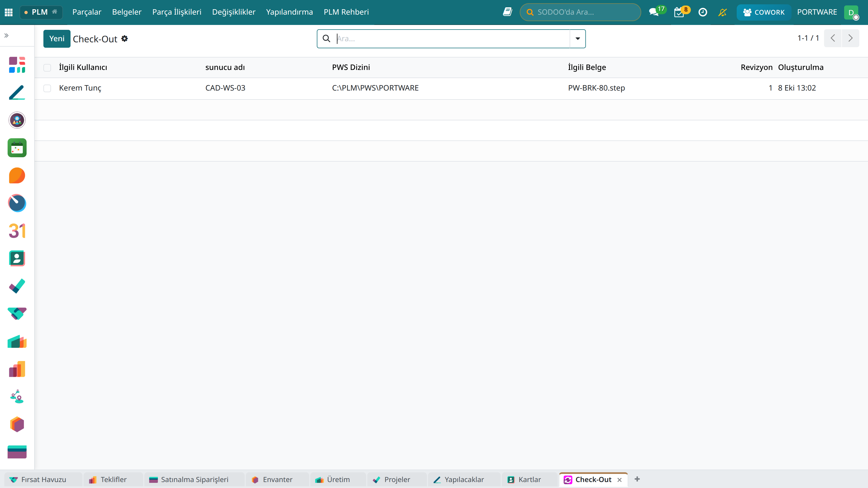Sort by the Oluşturulma column header
This screenshot has width=868, height=488.
pos(801,67)
